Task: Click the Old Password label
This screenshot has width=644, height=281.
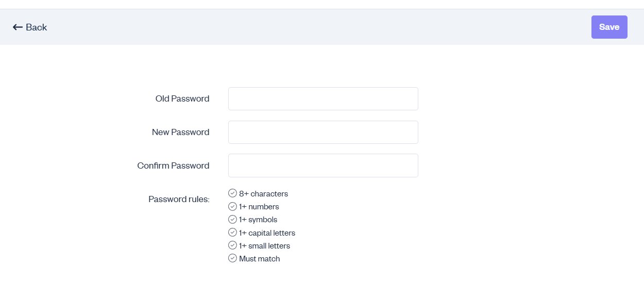Action: coord(182,98)
